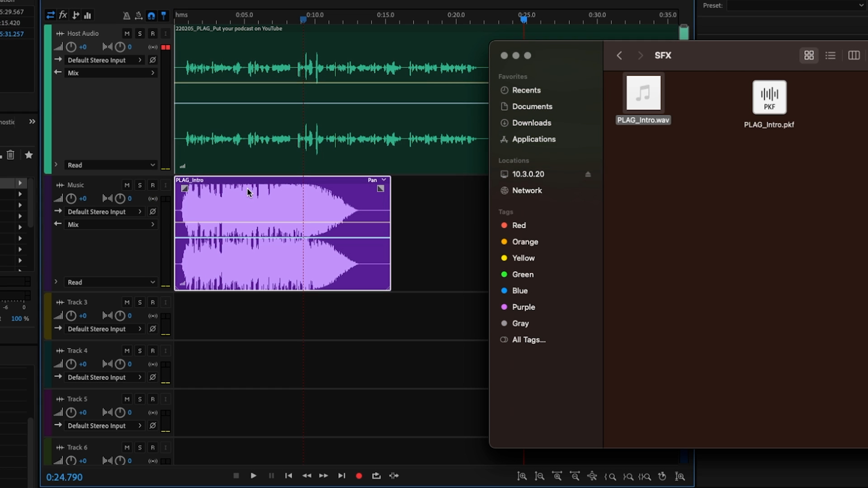868x488 pixels.
Task: Open the Read automation mode dropdown on Music track
Action: pos(110,282)
